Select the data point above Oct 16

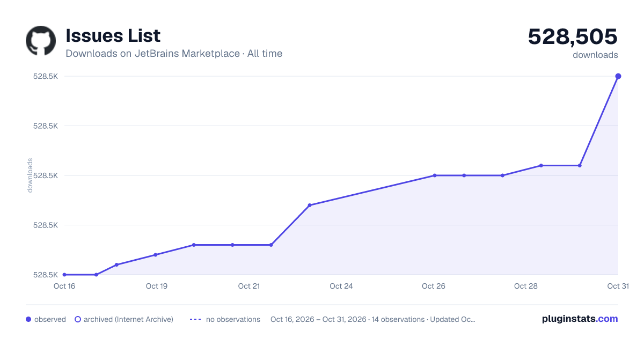click(x=64, y=275)
